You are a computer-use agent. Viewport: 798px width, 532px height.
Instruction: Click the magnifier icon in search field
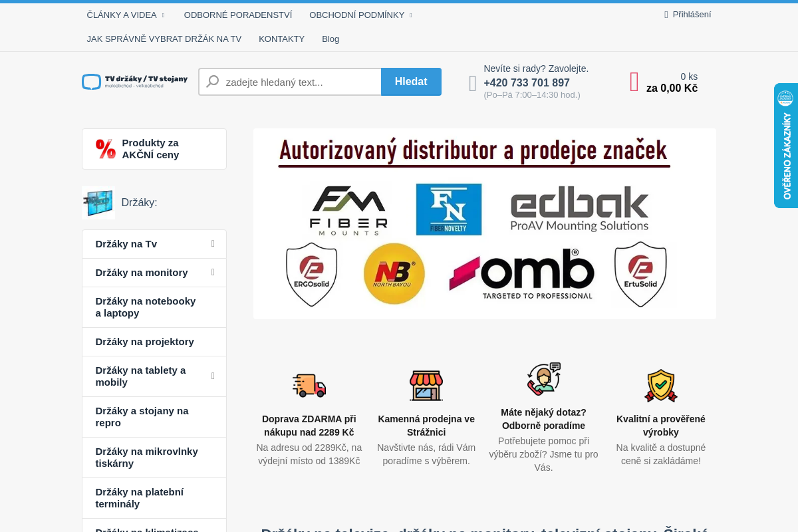tap(213, 82)
